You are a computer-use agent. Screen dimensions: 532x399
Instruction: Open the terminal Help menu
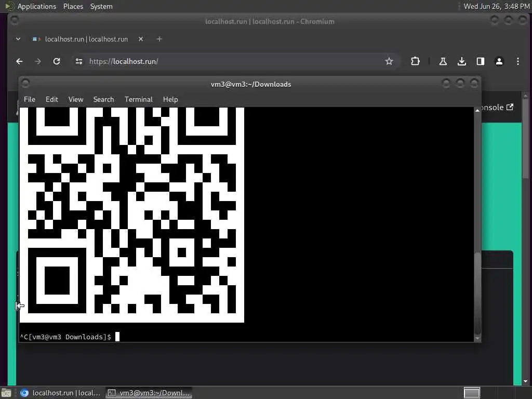tap(170, 99)
